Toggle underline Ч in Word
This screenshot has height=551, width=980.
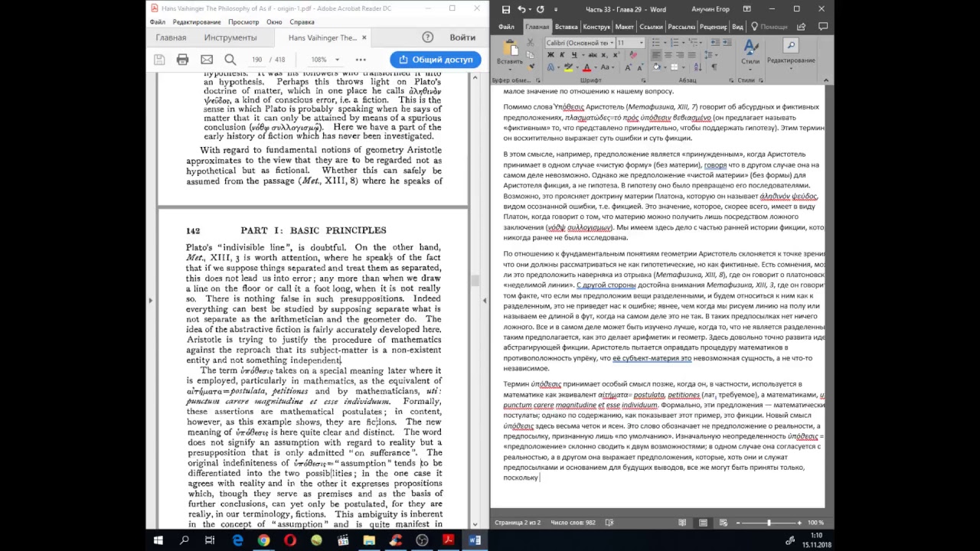pos(574,55)
